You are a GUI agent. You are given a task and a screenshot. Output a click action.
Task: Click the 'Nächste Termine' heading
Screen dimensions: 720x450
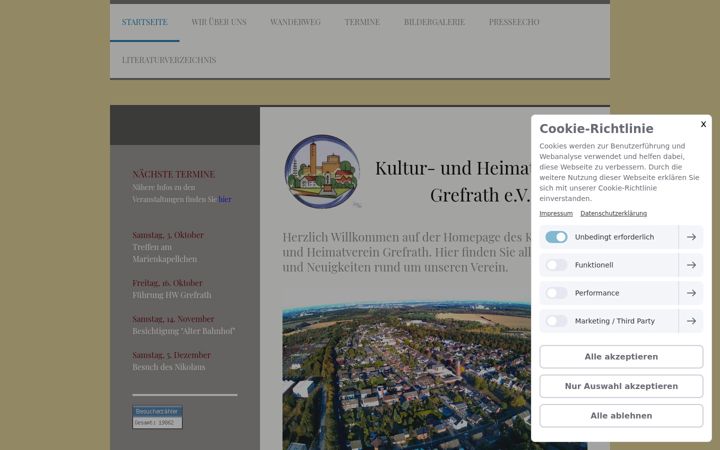pyautogui.click(x=174, y=174)
